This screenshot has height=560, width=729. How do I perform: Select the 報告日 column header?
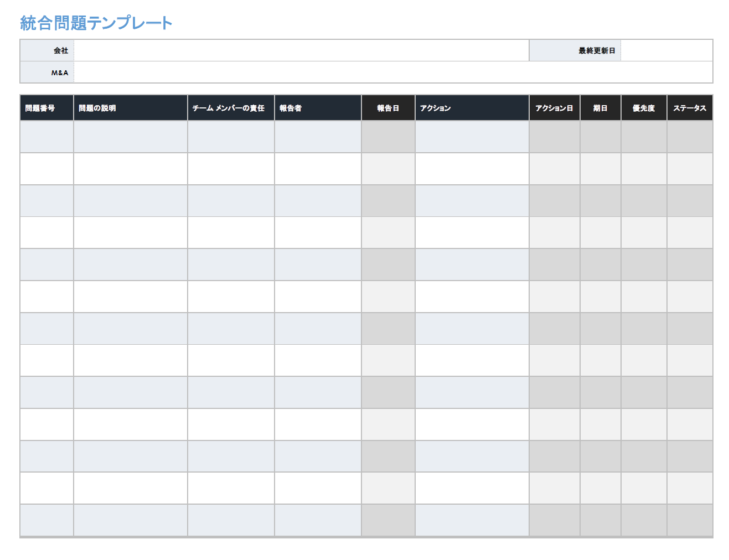pyautogui.click(x=388, y=108)
